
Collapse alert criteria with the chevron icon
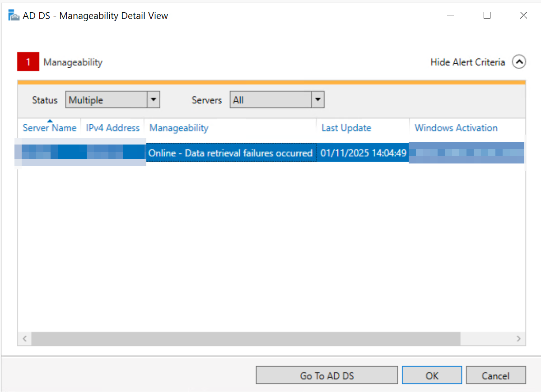click(518, 62)
